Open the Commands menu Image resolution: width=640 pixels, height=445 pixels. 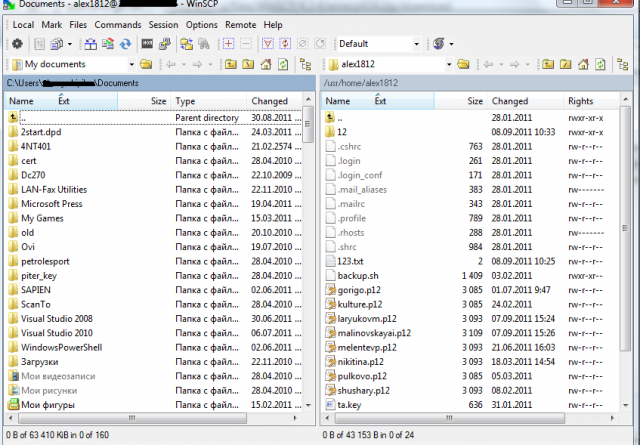click(x=118, y=25)
